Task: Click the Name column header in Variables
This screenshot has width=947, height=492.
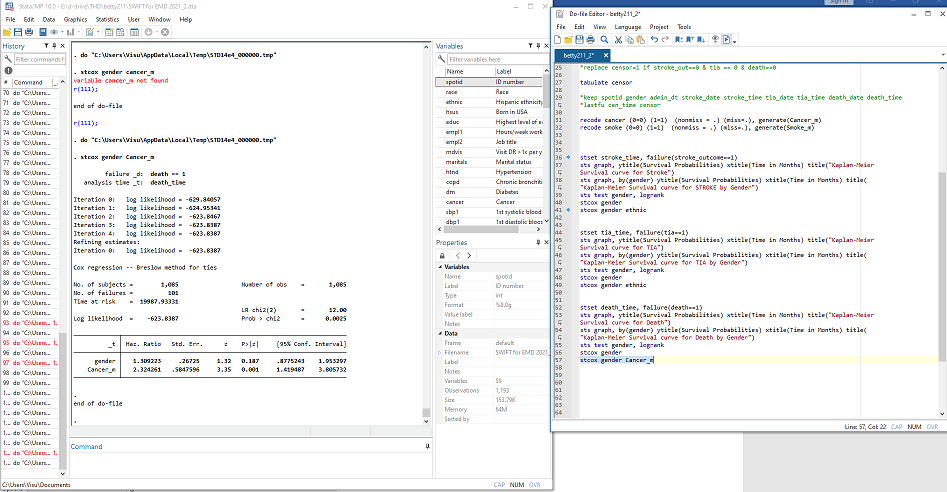Action: coord(456,71)
